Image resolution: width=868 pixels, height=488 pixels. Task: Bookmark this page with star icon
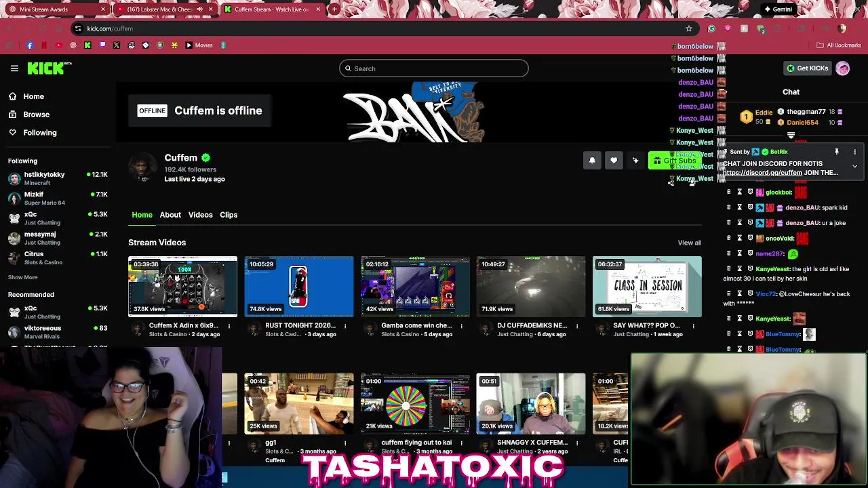(689, 28)
